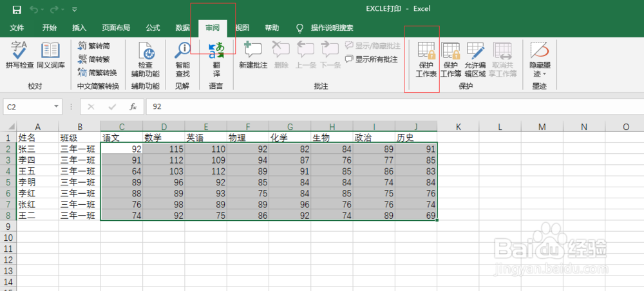
Task: Switch to the 页面布局 tab
Action: (x=116, y=28)
